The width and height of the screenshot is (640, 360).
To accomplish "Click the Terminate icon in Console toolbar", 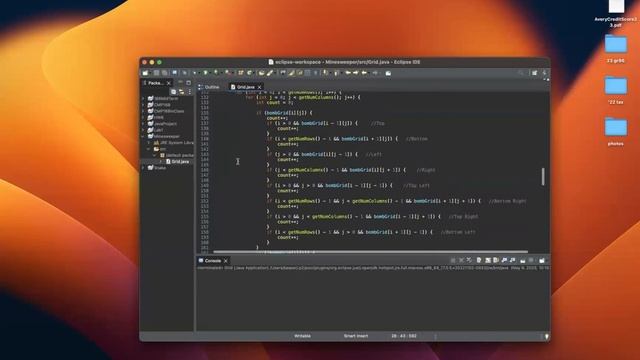I will tap(453, 260).
